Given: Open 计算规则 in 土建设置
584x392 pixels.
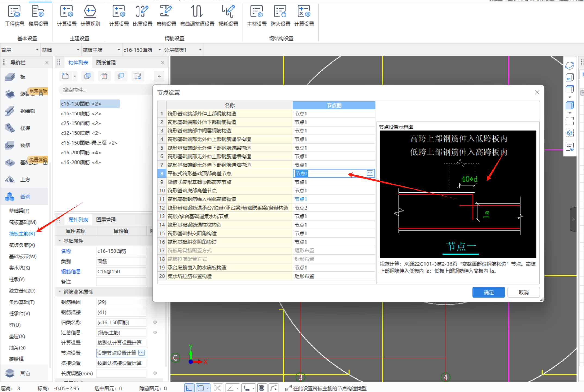Looking at the screenshot, I should (90, 16).
